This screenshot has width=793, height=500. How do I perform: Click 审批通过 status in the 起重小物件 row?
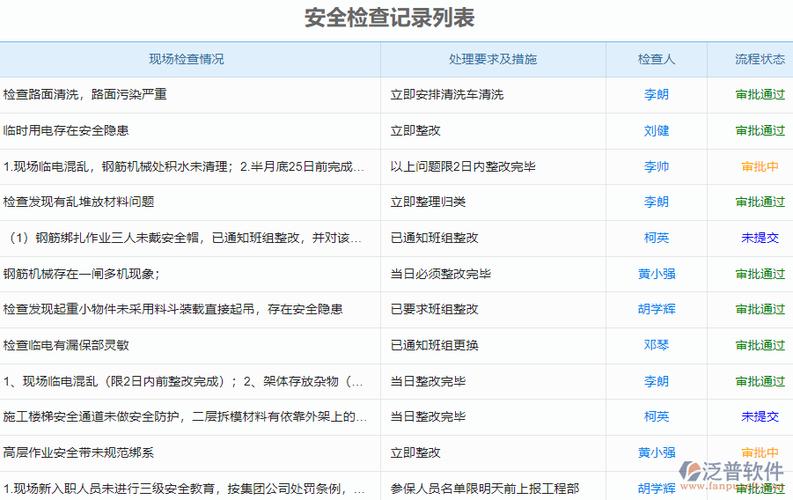760,309
